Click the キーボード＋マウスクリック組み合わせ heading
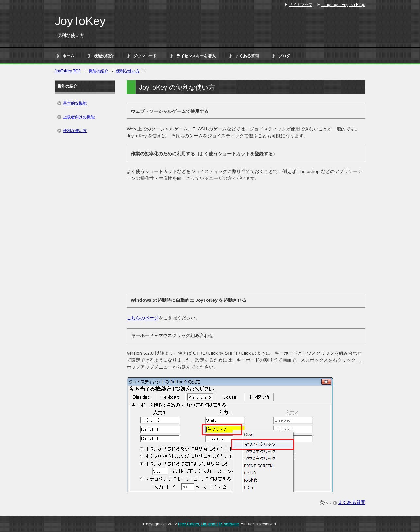The image size is (420, 532). pos(246,335)
